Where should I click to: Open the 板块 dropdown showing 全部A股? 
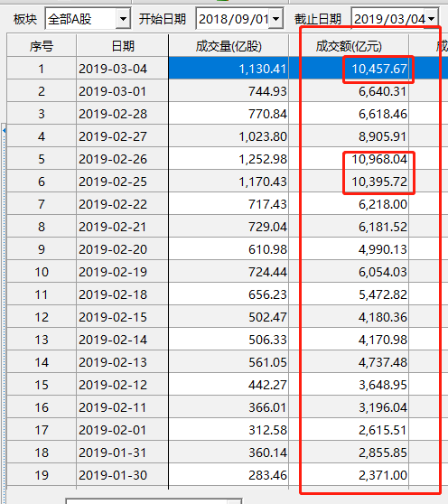click(123, 19)
